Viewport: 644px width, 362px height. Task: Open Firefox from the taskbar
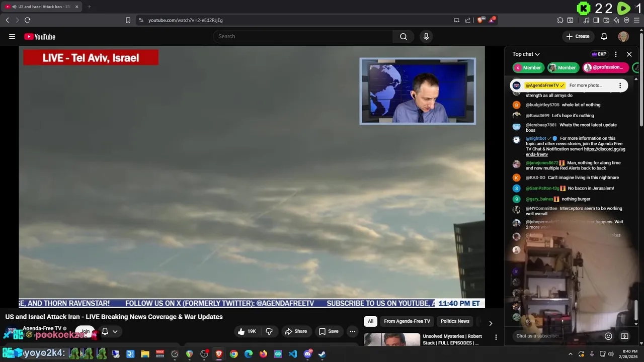pos(263,354)
